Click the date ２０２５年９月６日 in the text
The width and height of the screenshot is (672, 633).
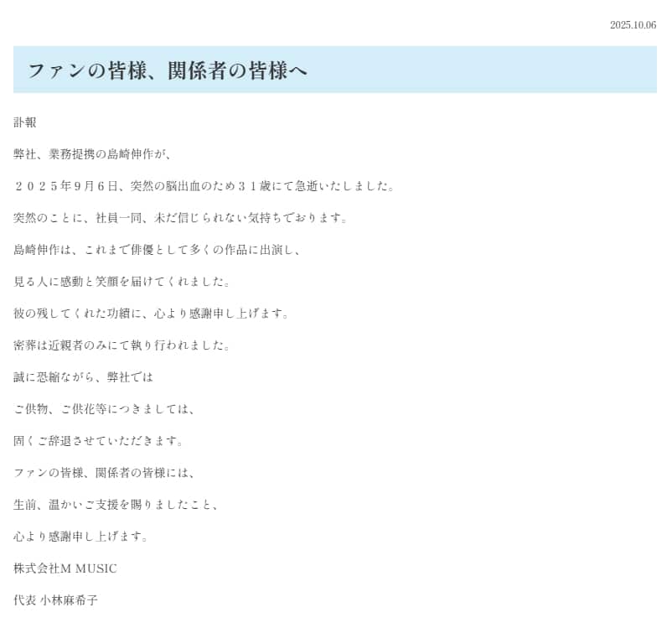(69, 186)
